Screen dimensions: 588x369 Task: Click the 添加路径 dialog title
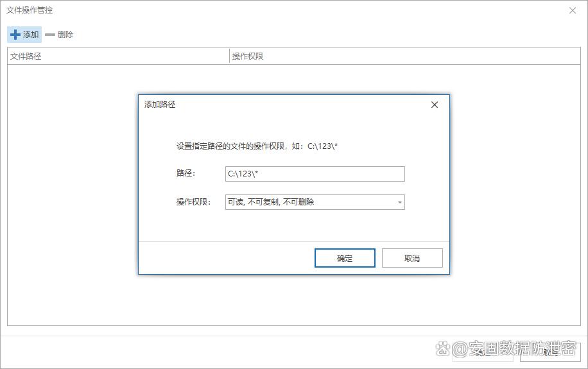point(160,105)
